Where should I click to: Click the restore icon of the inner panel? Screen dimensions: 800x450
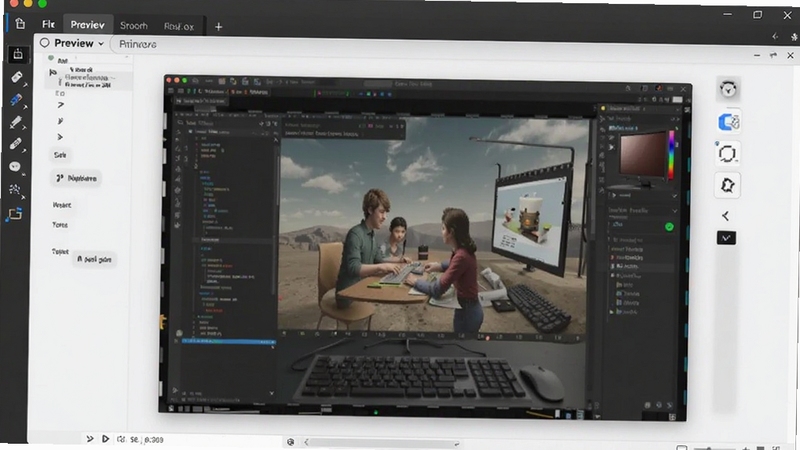click(773, 55)
